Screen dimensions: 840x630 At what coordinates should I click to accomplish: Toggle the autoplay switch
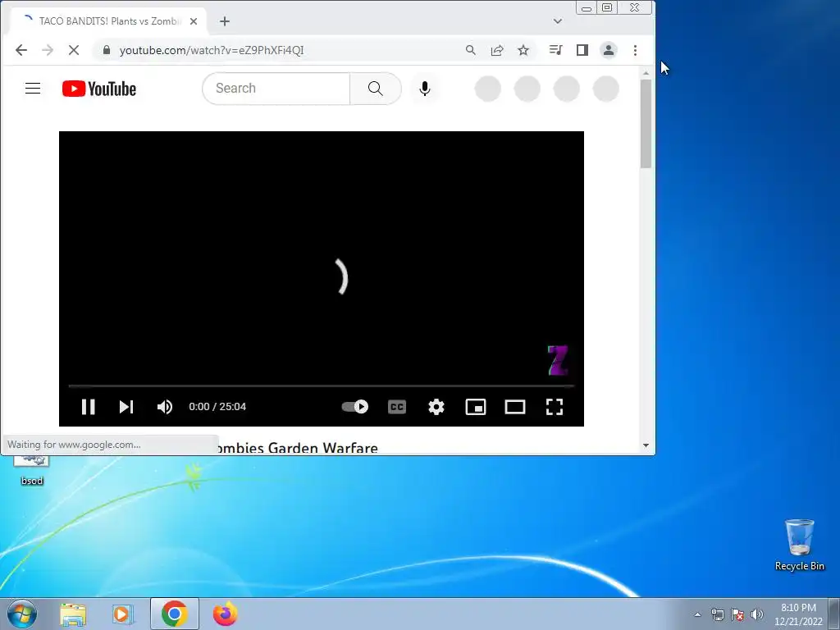354,407
